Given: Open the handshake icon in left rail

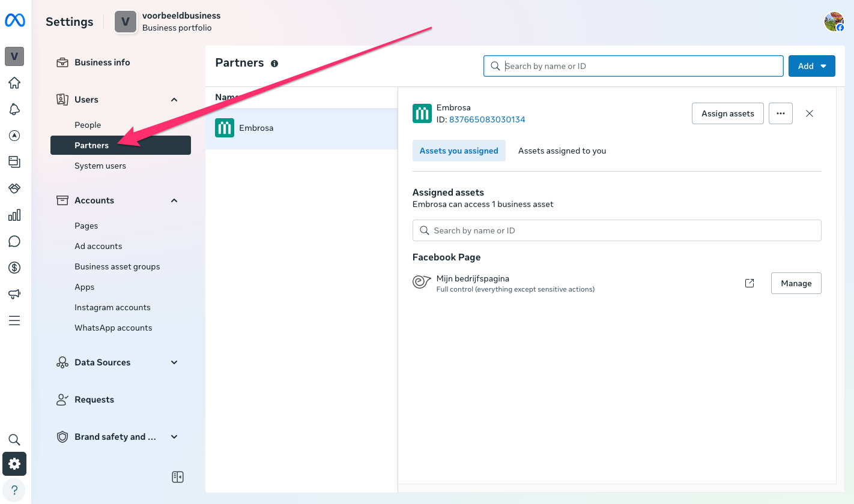Looking at the screenshot, I should click(x=14, y=188).
